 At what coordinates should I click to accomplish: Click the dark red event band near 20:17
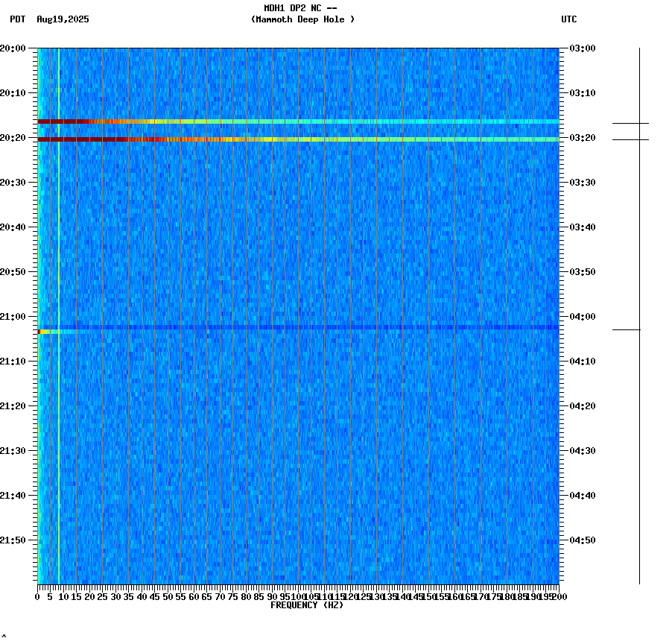tap(224, 121)
